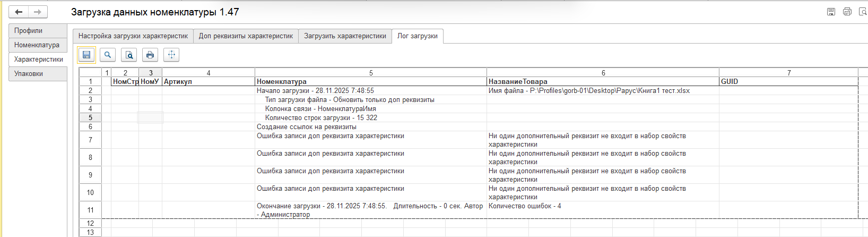Viewport: 868px width, 237px height.
Task: Select column 5 header in the spreadsheet
Action: (371, 73)
